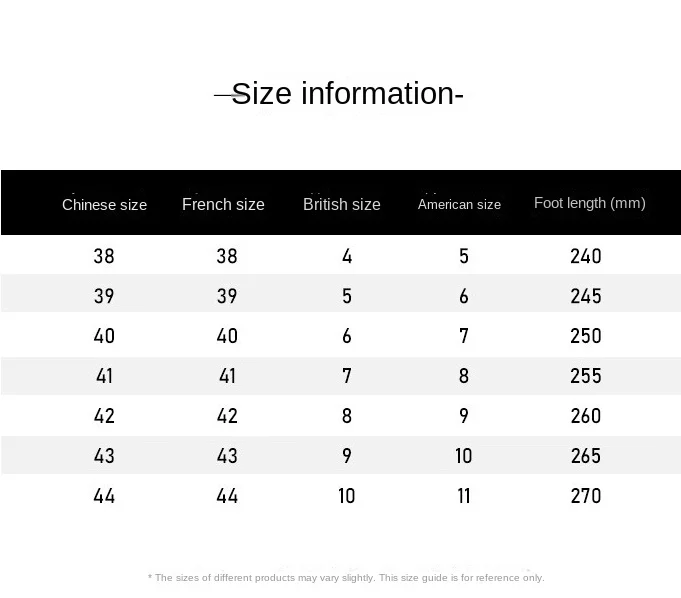Click Chinese size 40 cell

click(104, 336)
